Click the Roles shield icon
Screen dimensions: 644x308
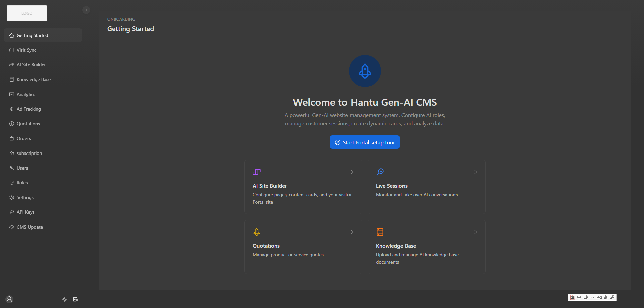coord(12,183)
